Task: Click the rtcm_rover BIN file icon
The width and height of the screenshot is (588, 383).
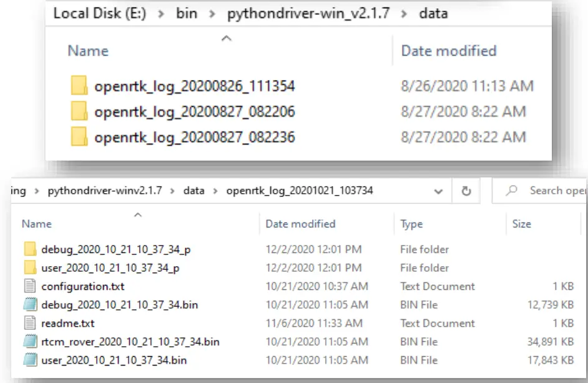Action: [30, 342]
